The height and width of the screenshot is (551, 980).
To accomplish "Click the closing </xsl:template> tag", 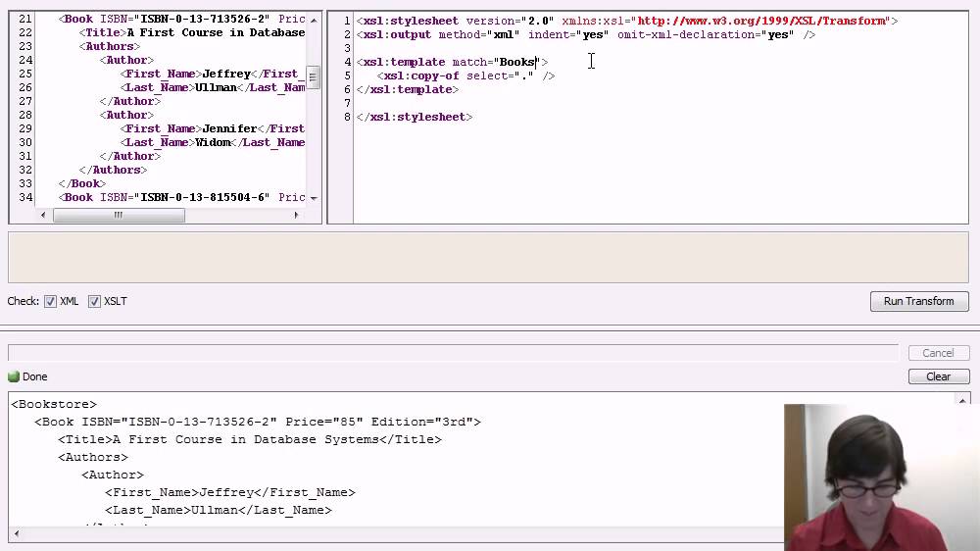I will point(408,89).
